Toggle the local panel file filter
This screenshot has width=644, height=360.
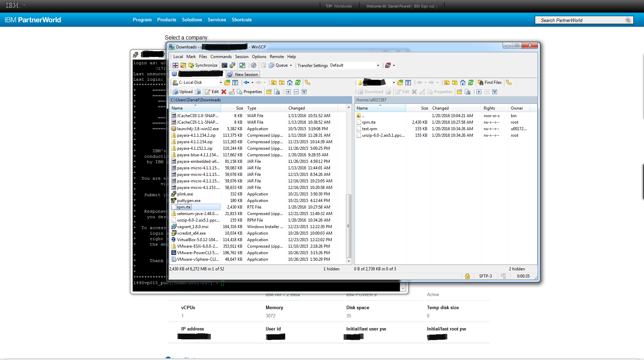(235, 82)
